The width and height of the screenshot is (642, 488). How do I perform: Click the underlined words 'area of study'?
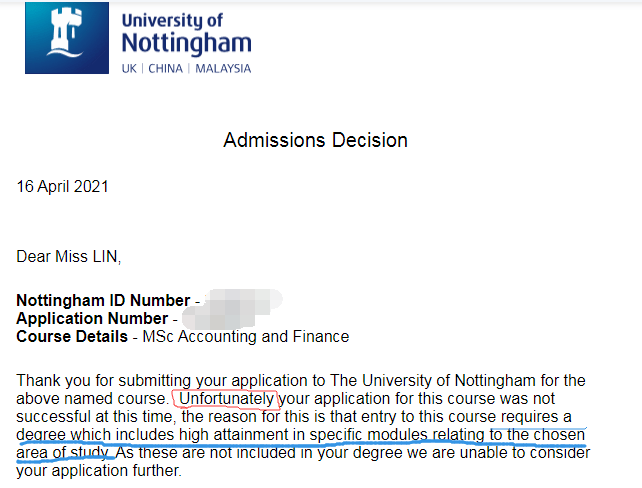62,453
